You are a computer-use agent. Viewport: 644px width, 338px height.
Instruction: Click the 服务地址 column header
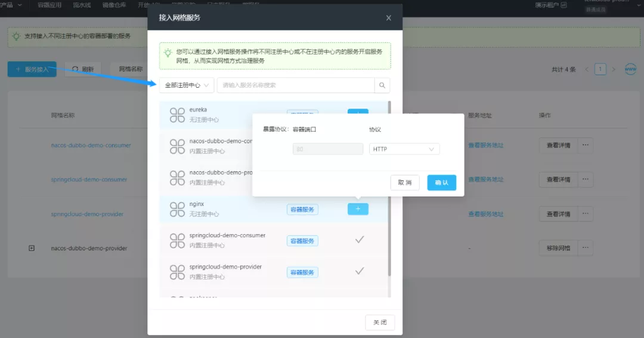(x=479, y=115)
